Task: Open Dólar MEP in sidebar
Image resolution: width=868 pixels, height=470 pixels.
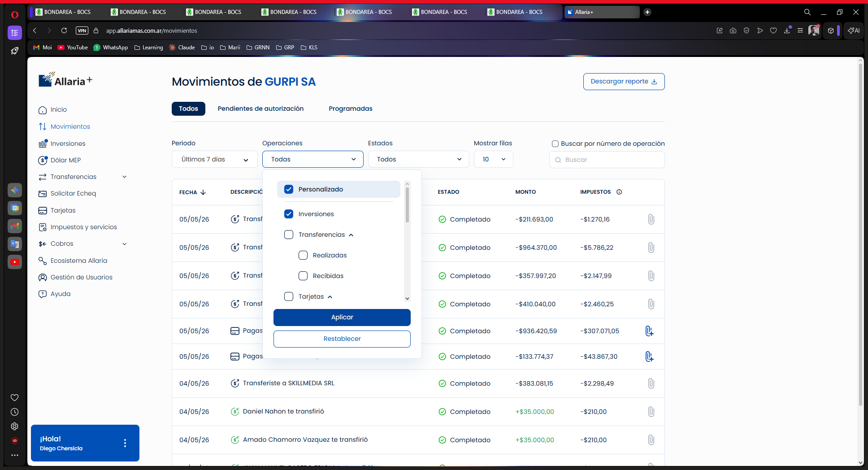Action: [65, 160]
